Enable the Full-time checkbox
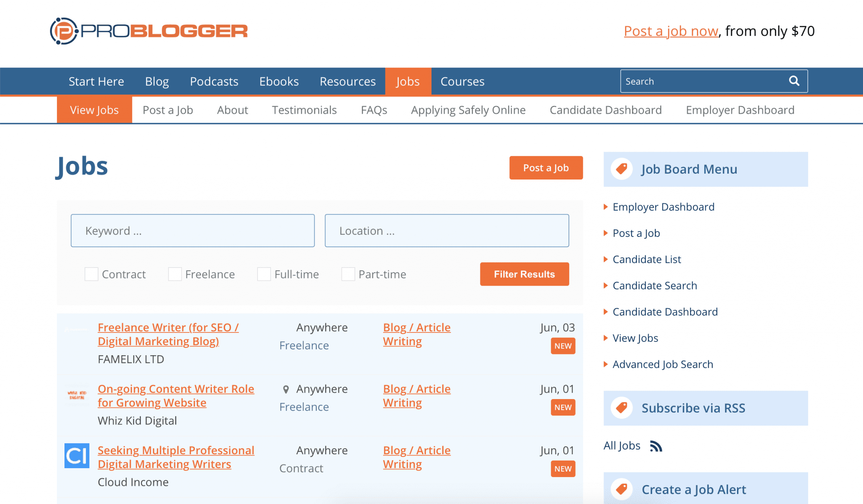The image size is (863, 504). [x=264, y=274]
